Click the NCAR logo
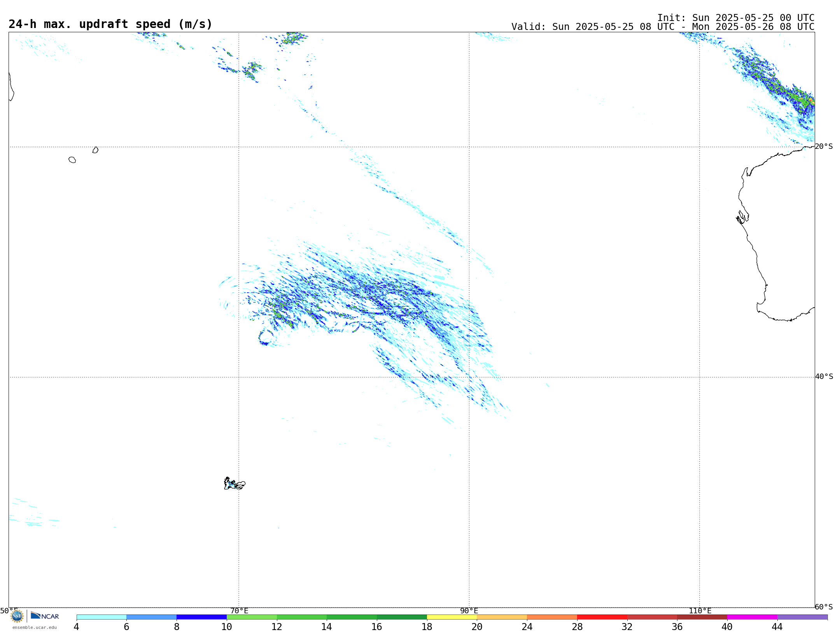The height and width of the screenshot is (632, 840). point(45,616)
